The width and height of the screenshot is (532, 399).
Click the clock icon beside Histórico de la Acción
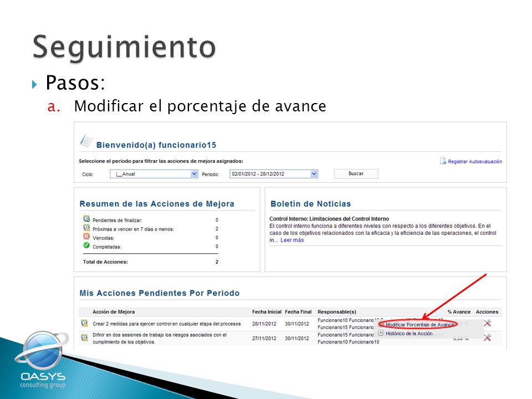click(x=381, y=333)
